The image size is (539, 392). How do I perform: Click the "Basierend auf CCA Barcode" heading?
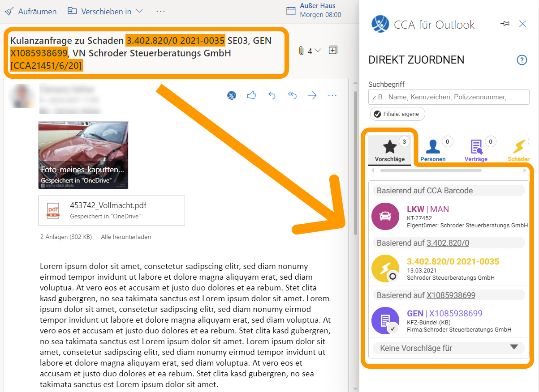[x=425, y=191]
